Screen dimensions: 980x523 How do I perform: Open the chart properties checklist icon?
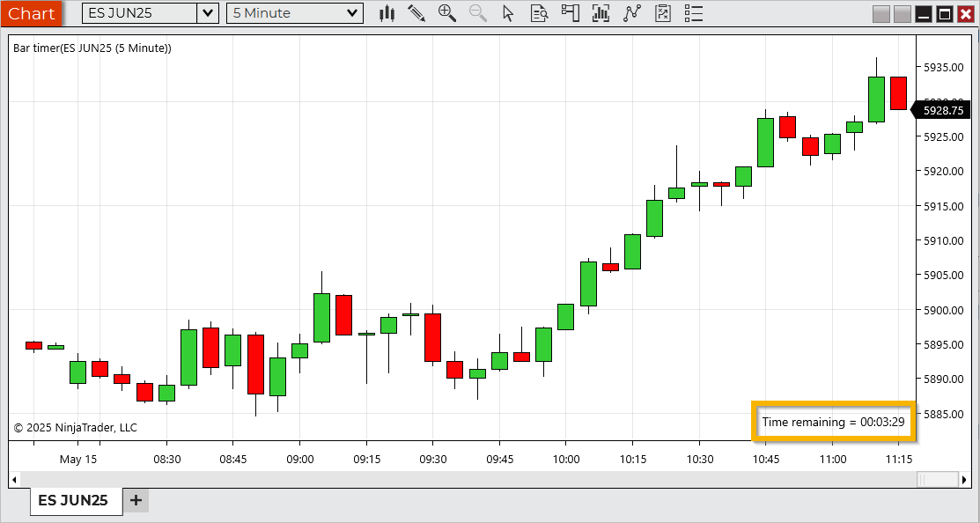click(x=693, y=13)
